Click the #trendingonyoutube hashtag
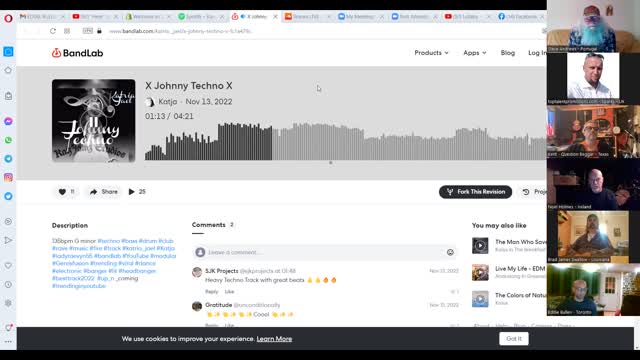The width and height of the screenshot is (640, 360). (x=79, y=286)
